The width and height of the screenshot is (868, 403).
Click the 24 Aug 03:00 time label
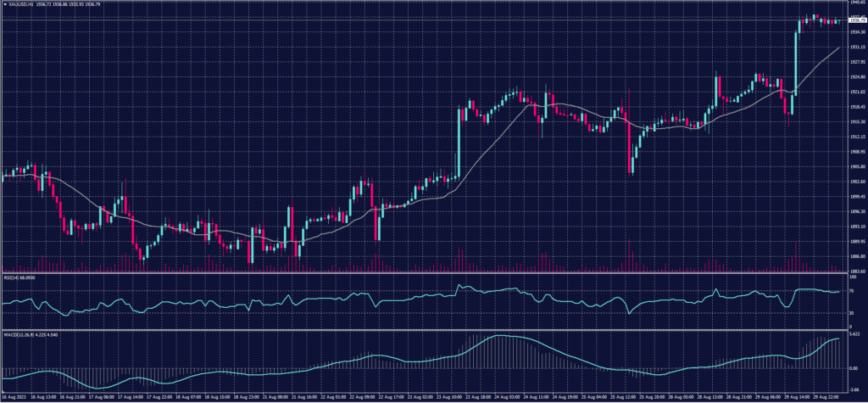click(x=508, y=396)
